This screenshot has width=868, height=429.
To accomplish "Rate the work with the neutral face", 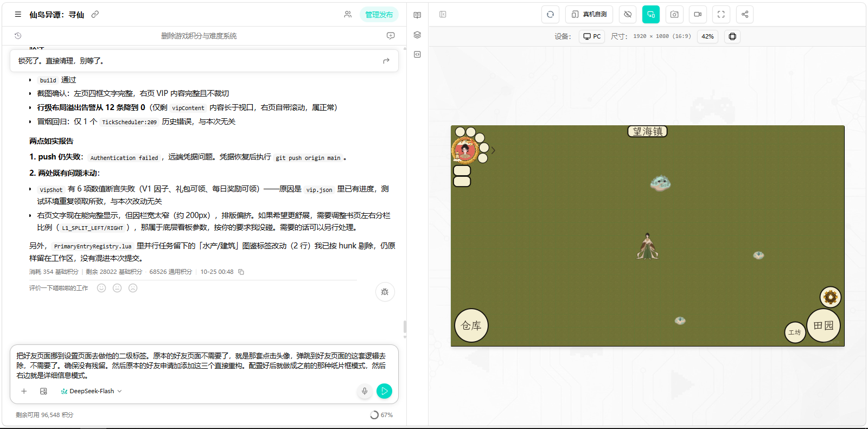I will [117, 288].
